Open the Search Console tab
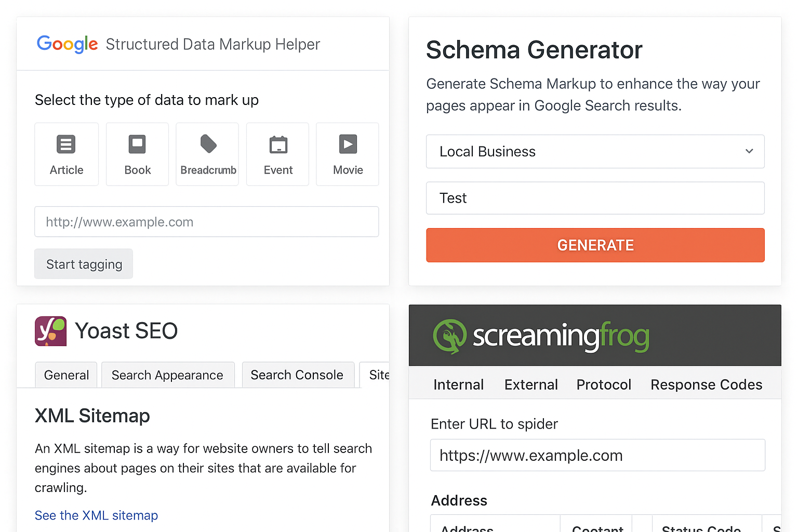798x532 pixels. [297, 375]
